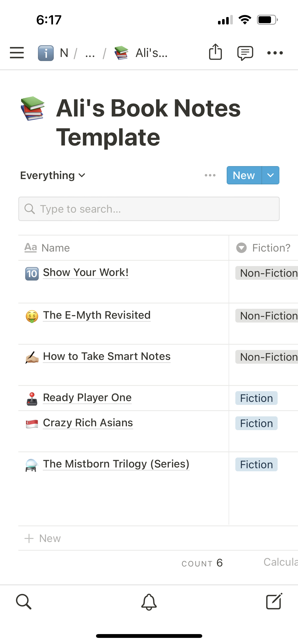The image size is (298, 644).
Task: Select the Fiction tag for Crazy Rich Asians
Action: click(x=256, y=423)
